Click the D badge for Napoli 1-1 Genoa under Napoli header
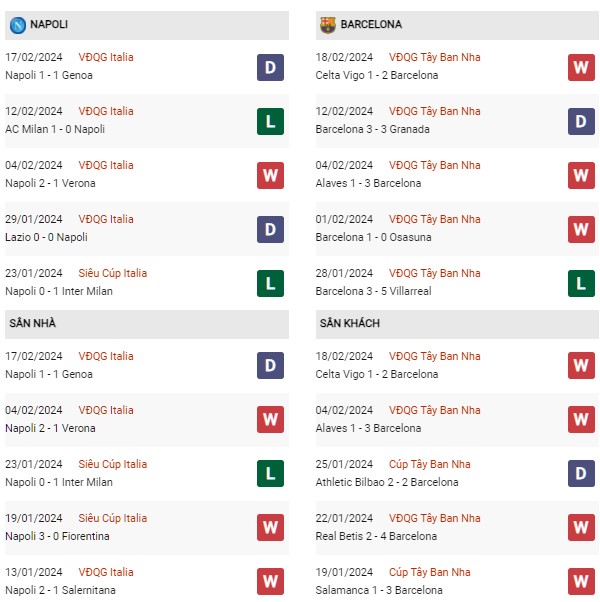 tap(270, 68)
